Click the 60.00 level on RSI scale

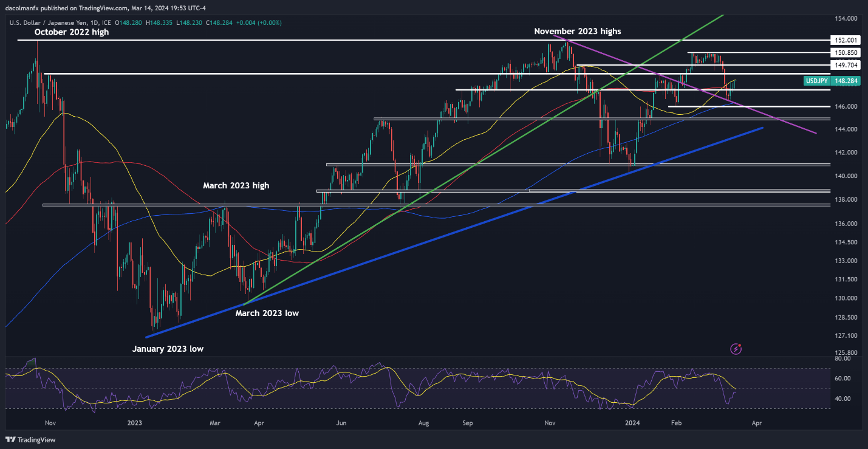(x=842, y=379)
